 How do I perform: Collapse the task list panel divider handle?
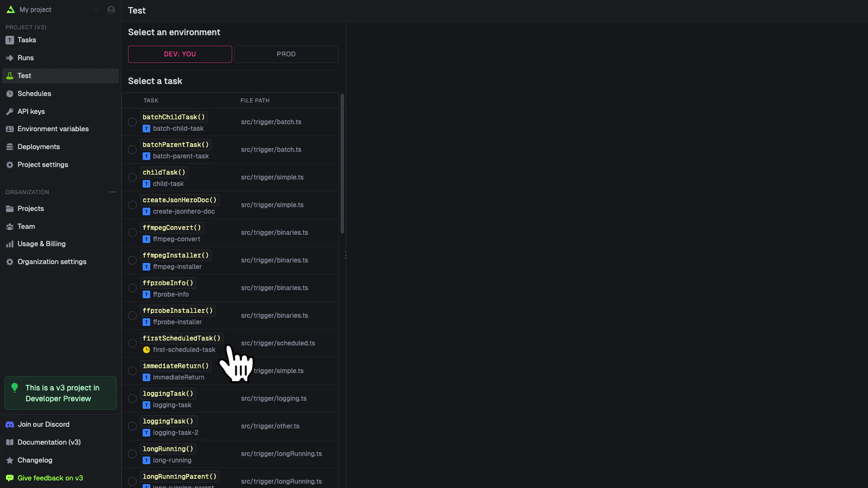click(x=346, y=254)
